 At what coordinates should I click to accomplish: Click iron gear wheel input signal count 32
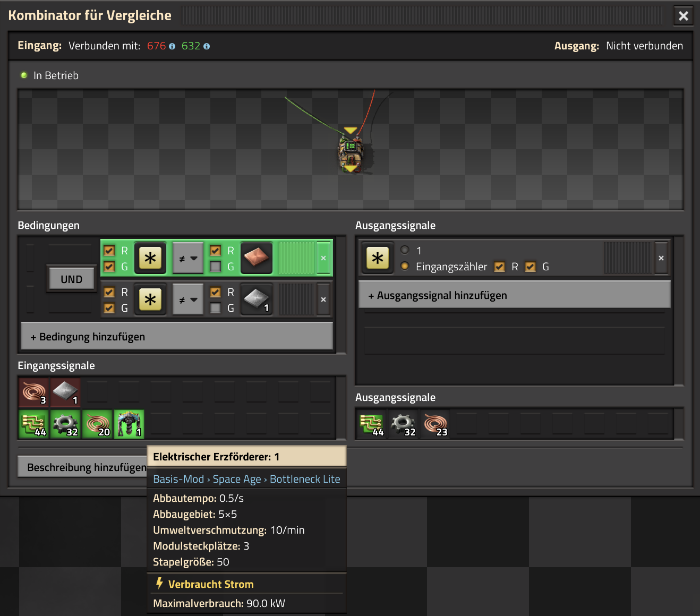65,424
